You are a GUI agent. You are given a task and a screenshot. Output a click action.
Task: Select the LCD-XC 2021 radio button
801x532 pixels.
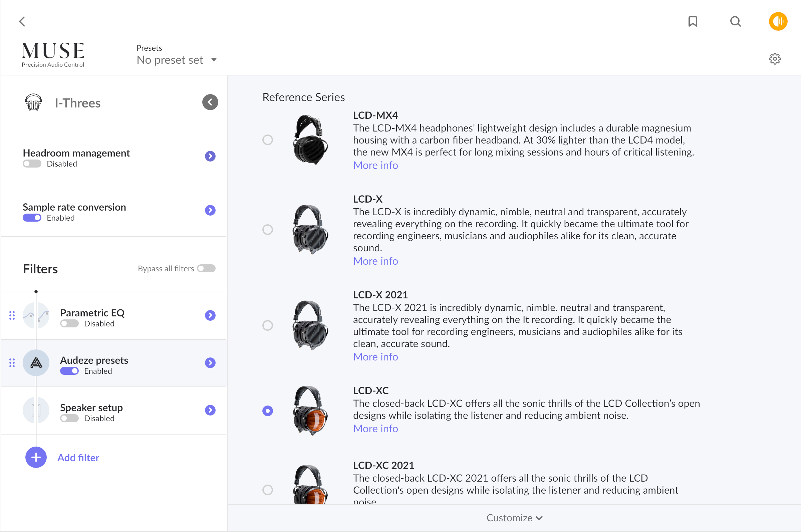click(x=268, y=490)
